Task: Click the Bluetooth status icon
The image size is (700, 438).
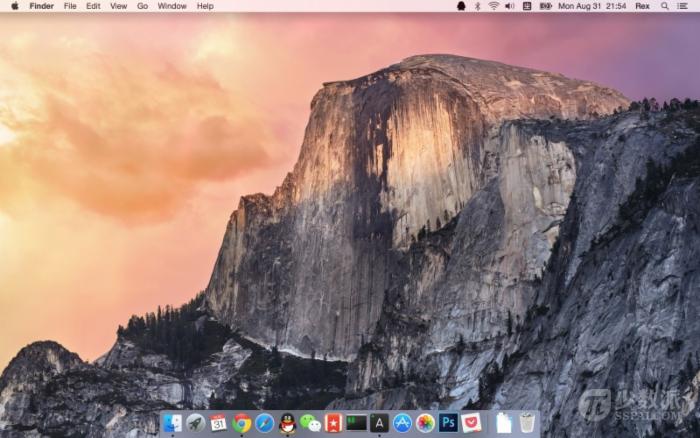Action: [x=477, y=6]
